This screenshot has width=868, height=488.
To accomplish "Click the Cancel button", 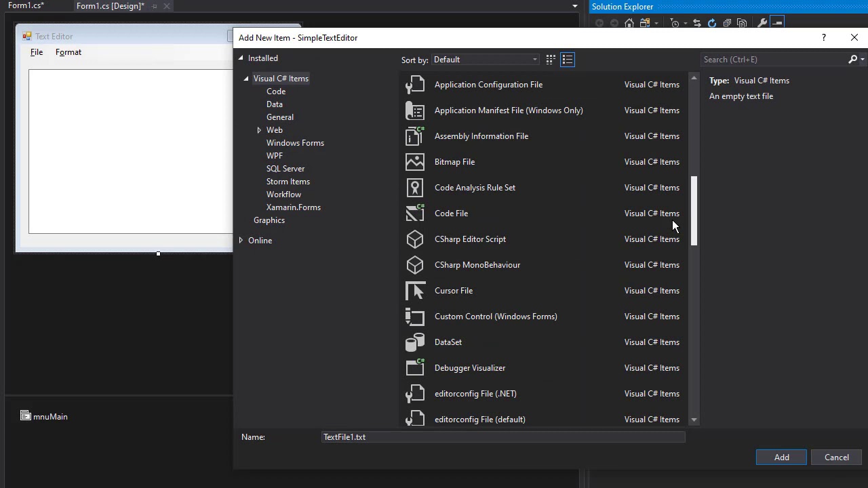I will pos(837,457).
